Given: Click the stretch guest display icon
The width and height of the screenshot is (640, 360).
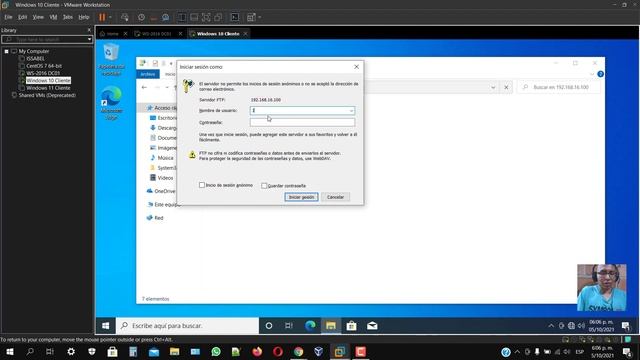Looking at the screenshot, I should 251,17.
